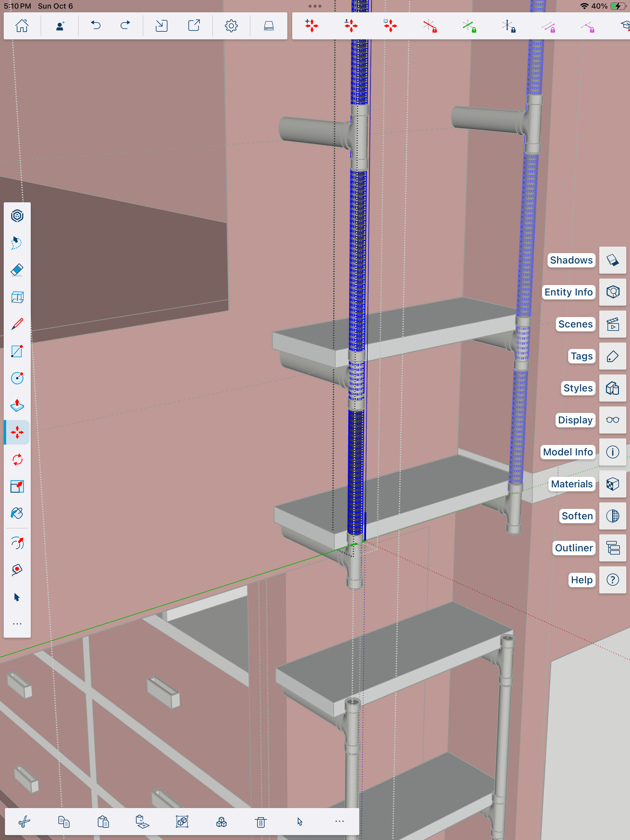Select the Scale tool
Viewport: 630px width, 840px height.
click(17, 486)
